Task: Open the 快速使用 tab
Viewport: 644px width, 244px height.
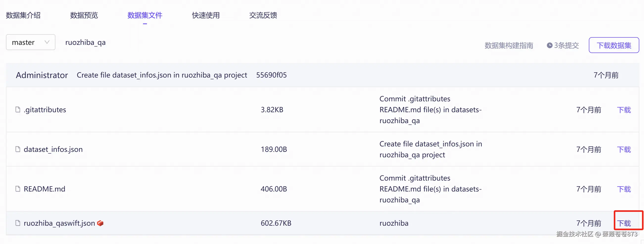Action: 206,15
